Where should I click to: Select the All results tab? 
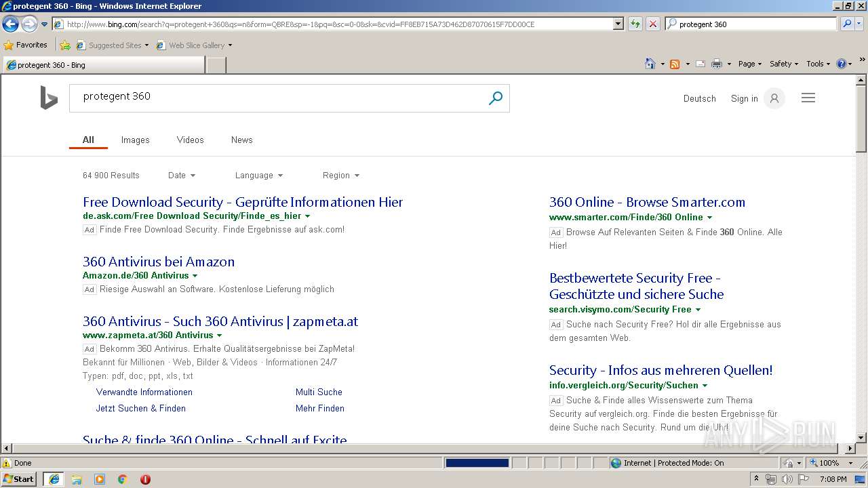point(88,140)
